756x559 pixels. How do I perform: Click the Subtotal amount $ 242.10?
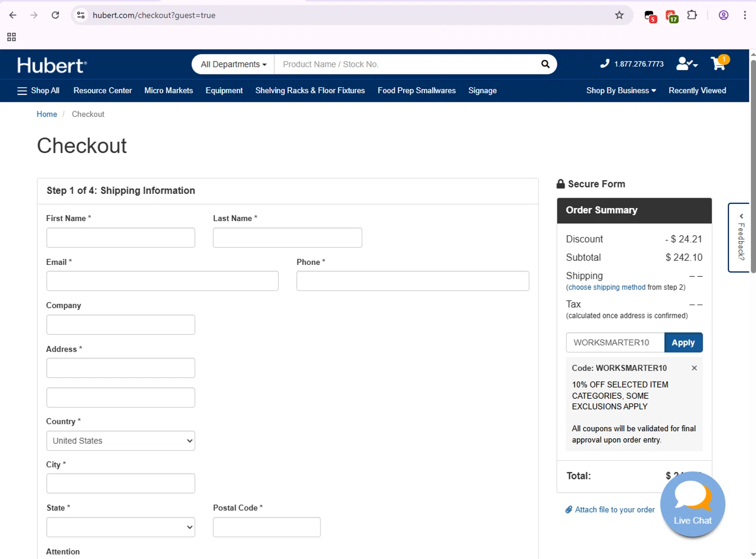pos(684,257)
